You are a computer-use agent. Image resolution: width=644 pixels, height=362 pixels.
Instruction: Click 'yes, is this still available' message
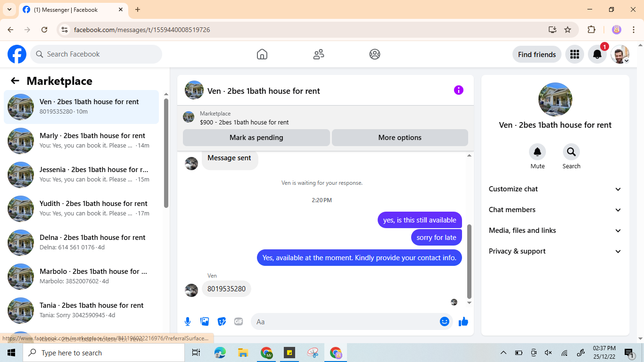420,220
